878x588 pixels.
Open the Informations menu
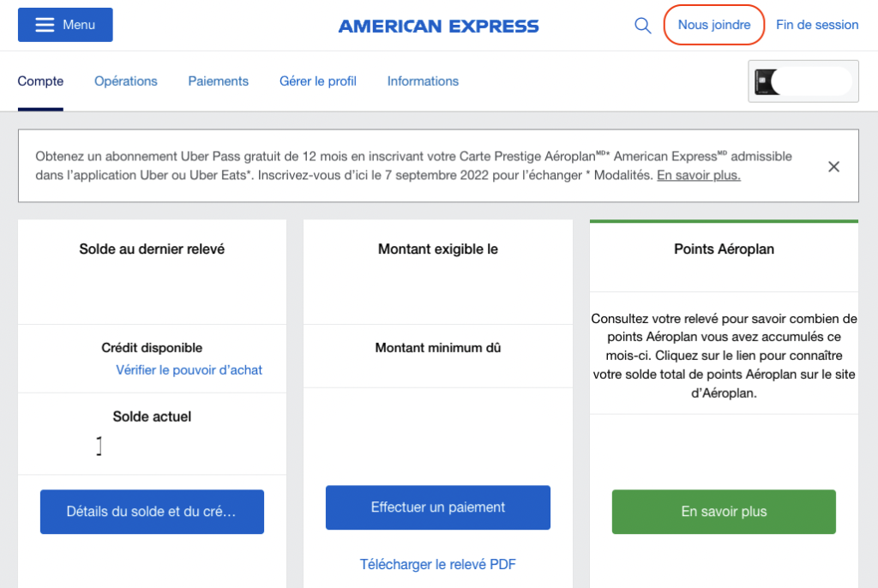pyautogui.click(x=422, y=81)
